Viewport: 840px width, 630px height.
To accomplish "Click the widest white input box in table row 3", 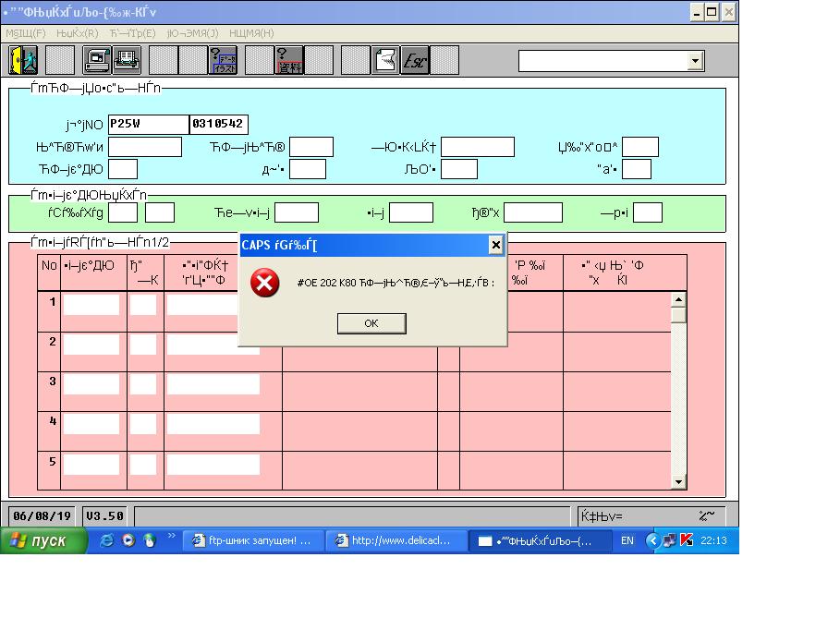I will tap(213, 384).
